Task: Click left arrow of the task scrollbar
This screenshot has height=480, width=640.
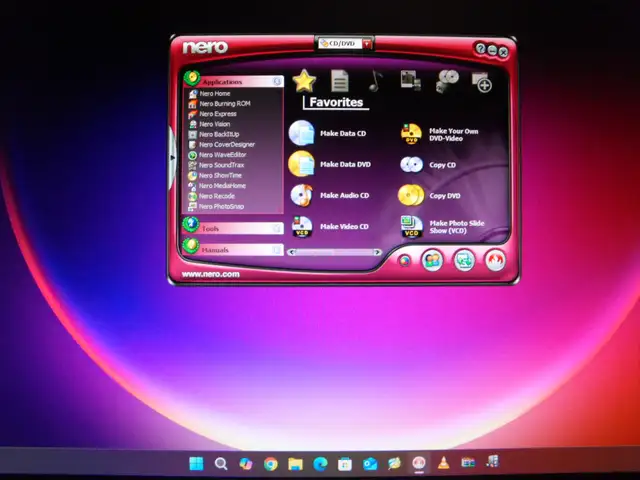Action: tap(291, 252)
